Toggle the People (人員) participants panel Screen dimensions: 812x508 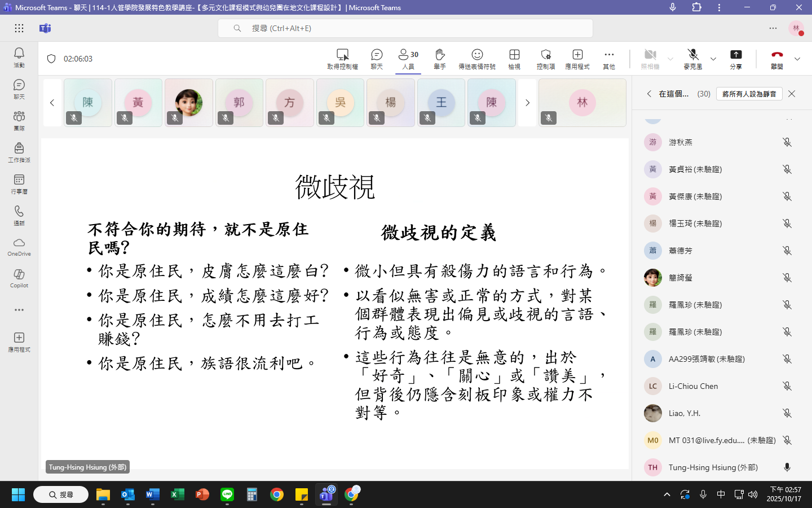408,58
